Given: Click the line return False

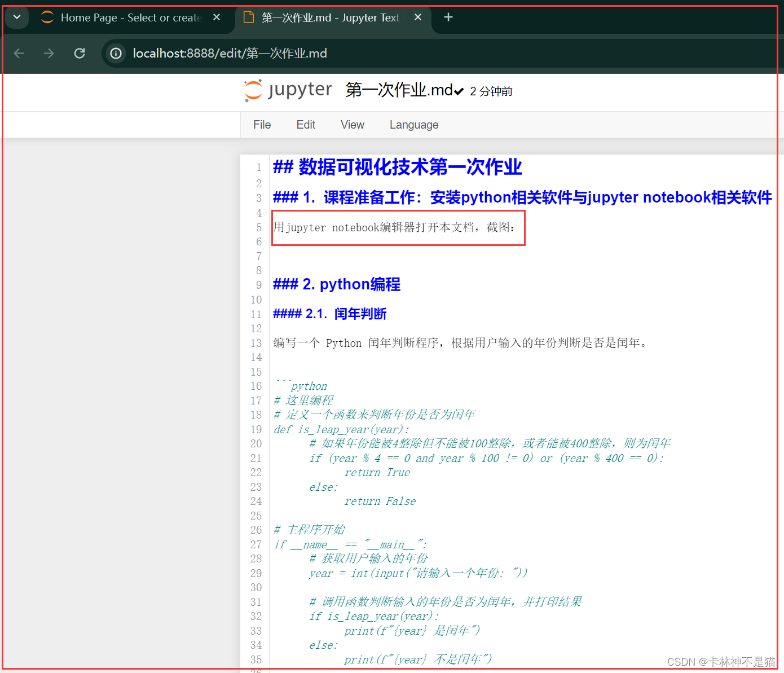Looking at the screenshot, I should (380, 501).
